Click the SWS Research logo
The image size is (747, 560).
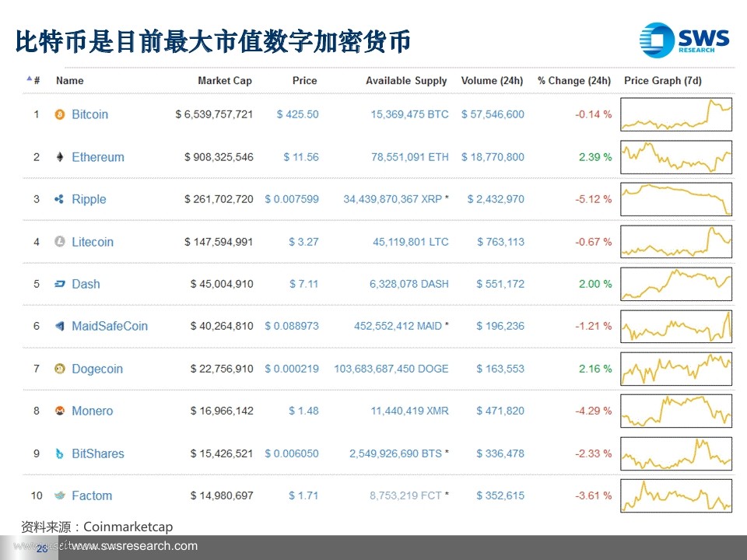pos(684,39)
